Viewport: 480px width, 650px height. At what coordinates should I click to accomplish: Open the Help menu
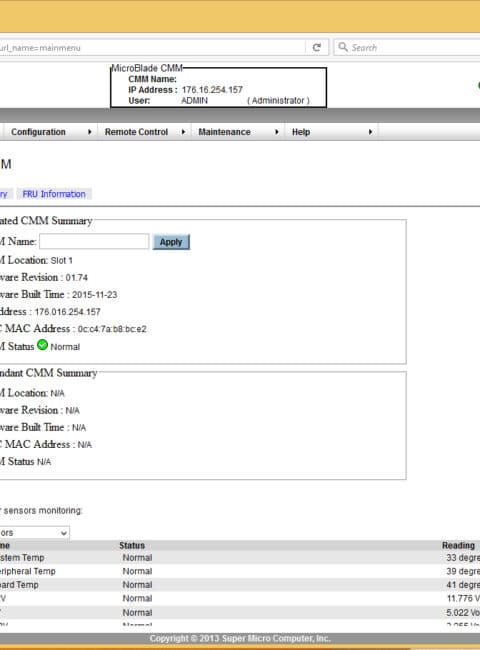301,132
